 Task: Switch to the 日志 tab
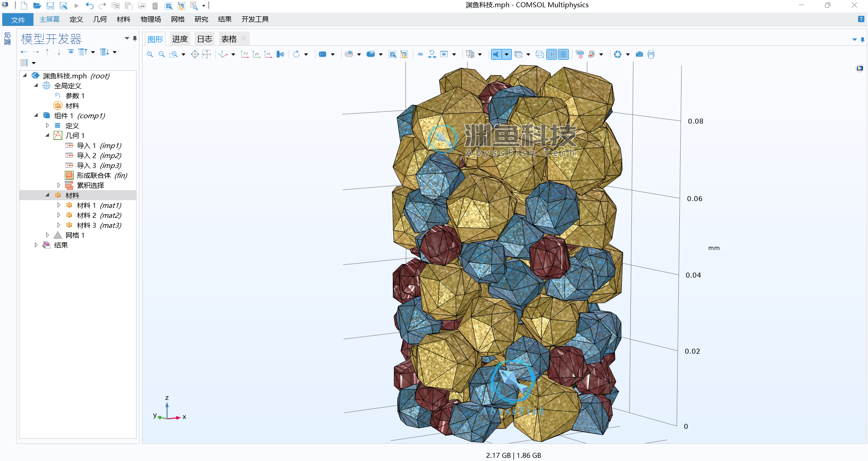pyautogui.click(x=204, y=39)
